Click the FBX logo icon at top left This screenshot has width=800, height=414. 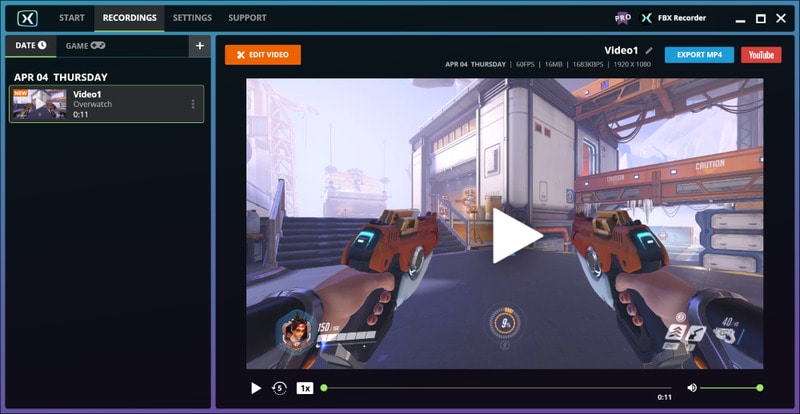(x=27, y=18)
